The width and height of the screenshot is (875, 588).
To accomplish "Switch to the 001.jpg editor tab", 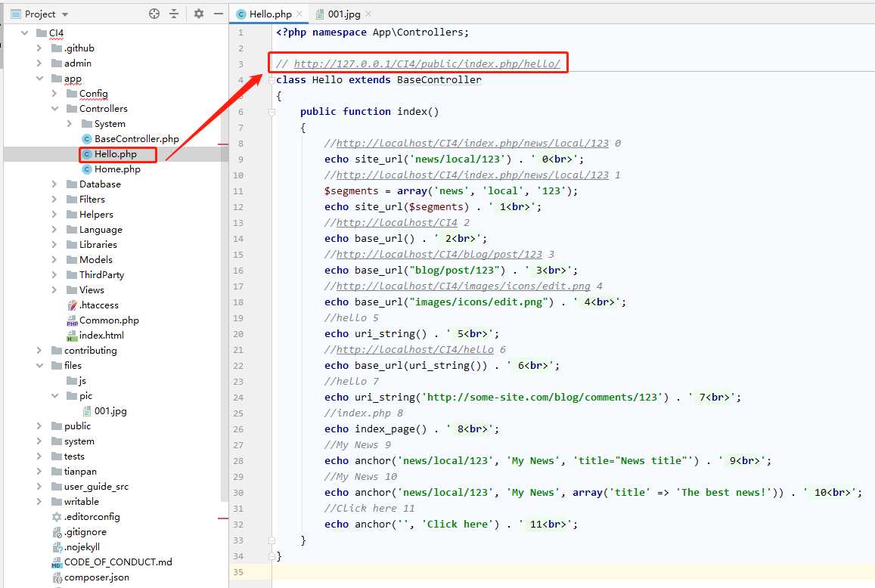I will point(344,14).
